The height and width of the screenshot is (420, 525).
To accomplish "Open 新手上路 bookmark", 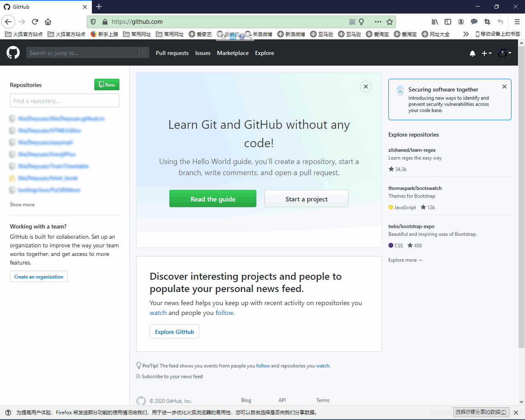I will pyautogui.click(x=104, y=34).
